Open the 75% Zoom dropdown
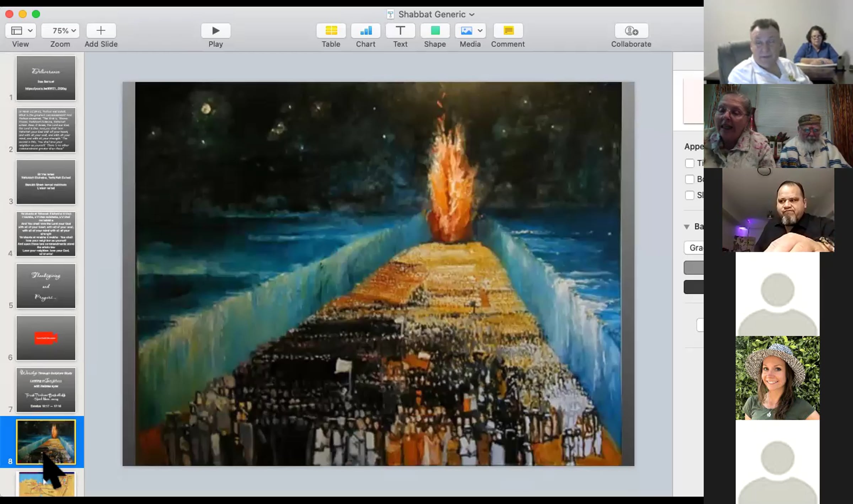Image resolution: width=853 pixels, height=504 pixels. pos(60,31)
